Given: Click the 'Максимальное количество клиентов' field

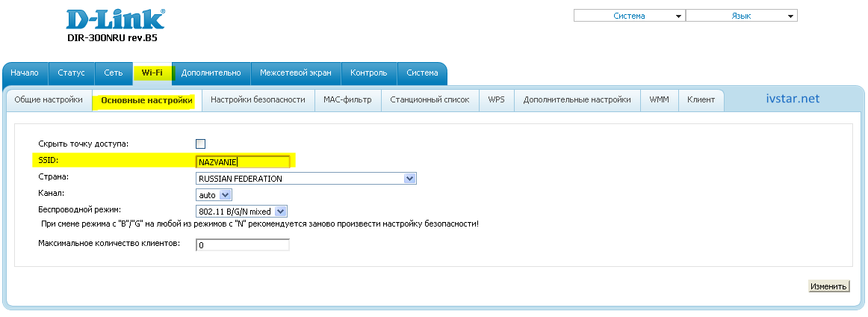Looking at the screenshot, I should (242, 245).
